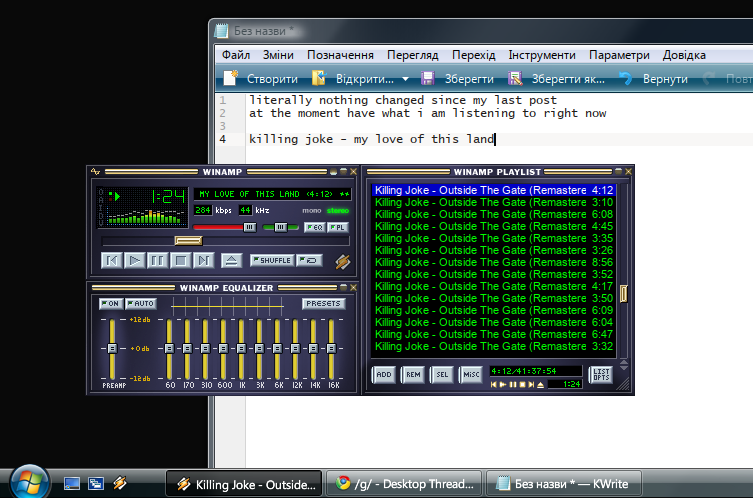Select playlist track with duration 6:47
The height and width of the screenshot is (498, 753).
tap(494, 334)
